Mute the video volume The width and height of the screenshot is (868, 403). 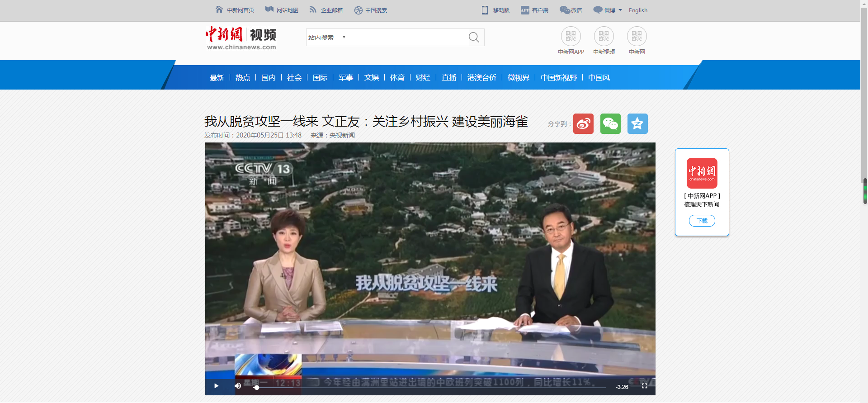(238, 386)
